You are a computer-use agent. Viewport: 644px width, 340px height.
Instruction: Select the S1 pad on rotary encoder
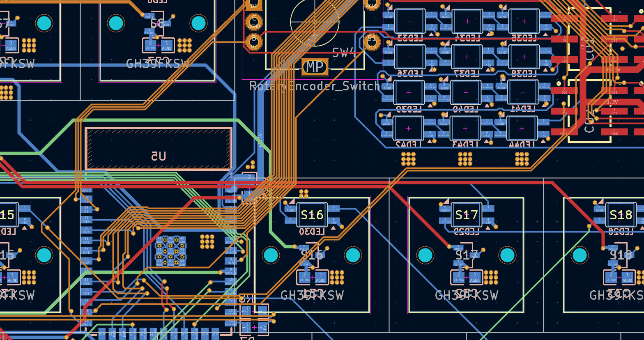click(x=371, y=41)
